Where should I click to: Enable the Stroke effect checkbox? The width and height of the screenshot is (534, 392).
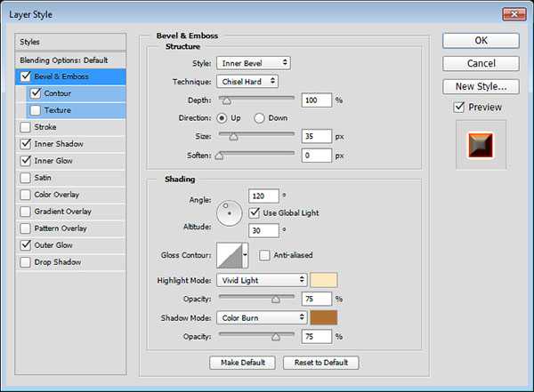24,127
